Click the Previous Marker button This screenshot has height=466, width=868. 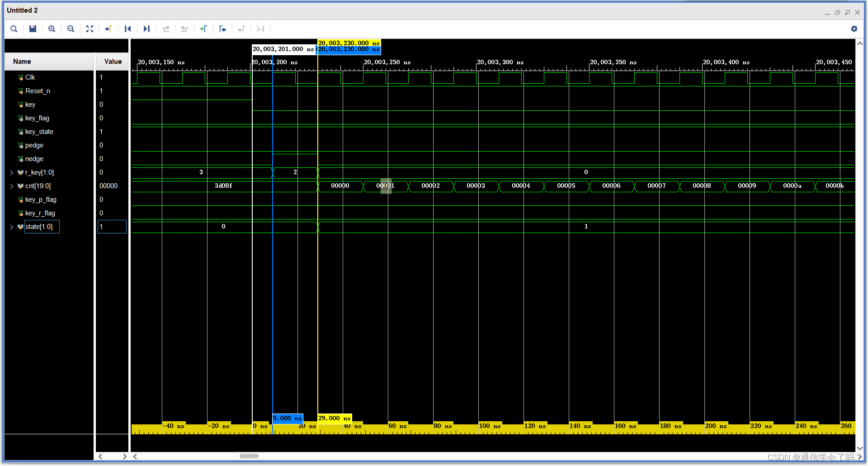222,29
